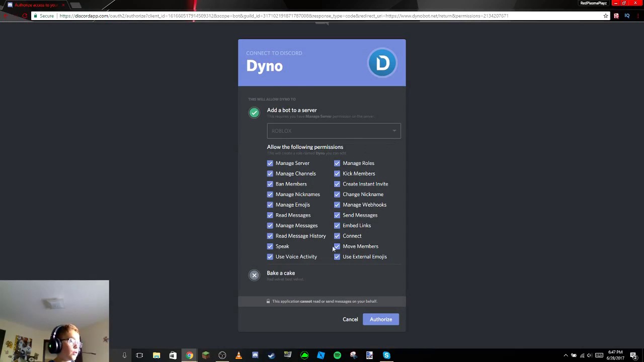Disable the Send Messages permission
This screenshot has width=644, height=362.
coord(337,215)
